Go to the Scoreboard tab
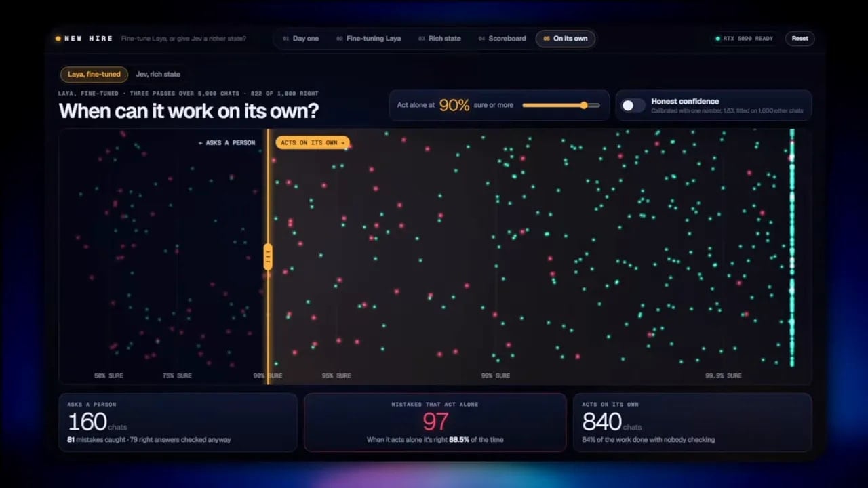868x488 pixels. coord(502,39)
